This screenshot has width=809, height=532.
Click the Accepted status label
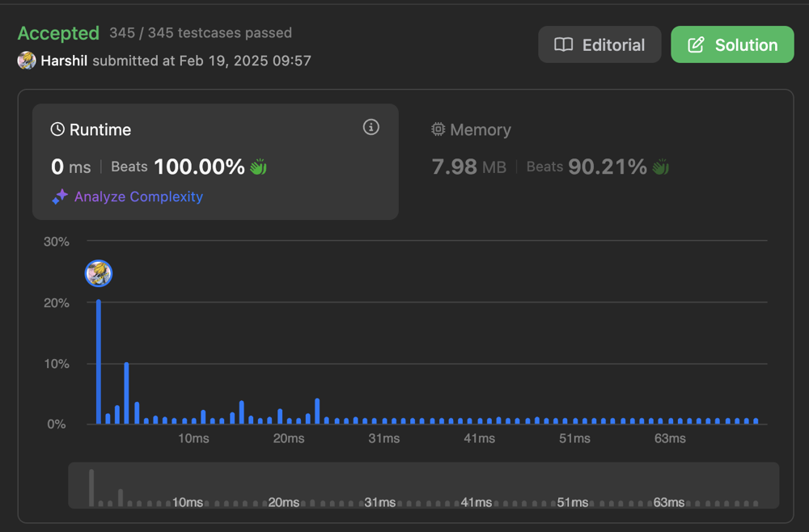pos(58,33)
